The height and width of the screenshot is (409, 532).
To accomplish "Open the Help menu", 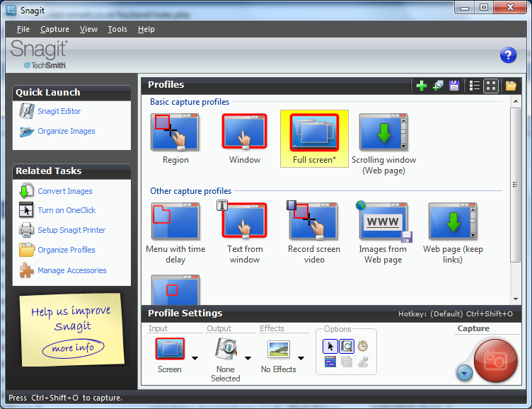I will pos(146,29).
